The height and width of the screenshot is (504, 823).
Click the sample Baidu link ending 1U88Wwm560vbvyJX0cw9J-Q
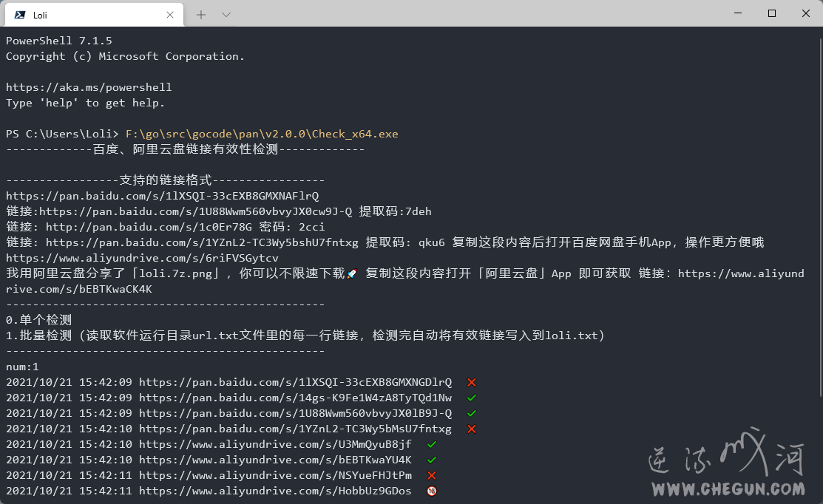pyautogui.click(x=196, y=211)
